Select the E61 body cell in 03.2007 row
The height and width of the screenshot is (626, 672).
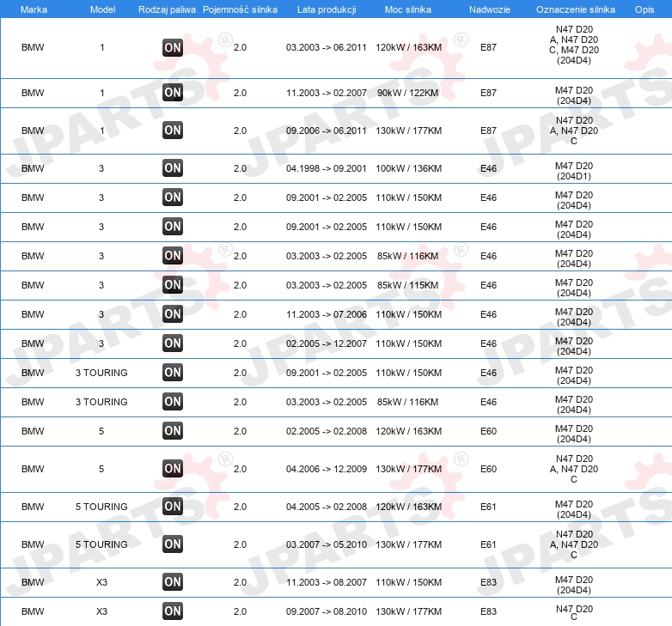488,544
